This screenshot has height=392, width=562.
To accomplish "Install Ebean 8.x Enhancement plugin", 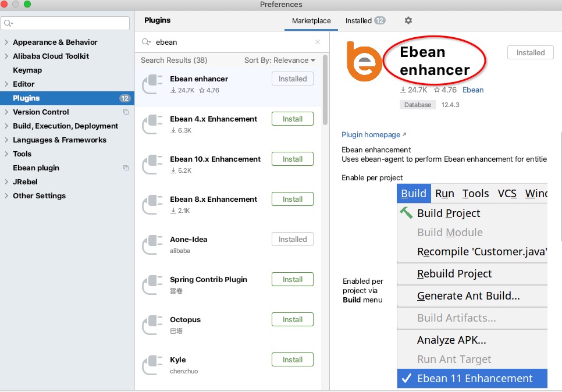I will coord(293,199).
